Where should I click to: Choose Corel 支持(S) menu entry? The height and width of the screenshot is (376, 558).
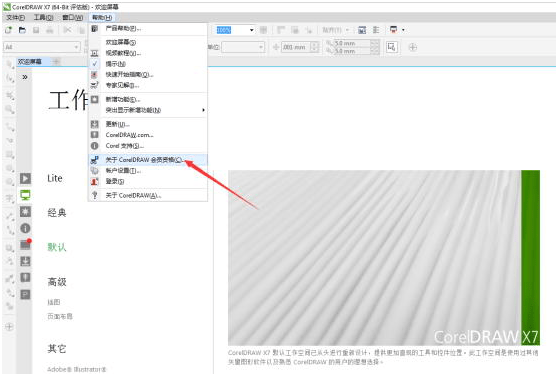pos(125,146)
